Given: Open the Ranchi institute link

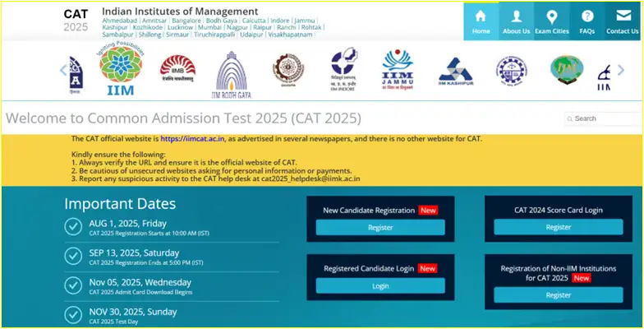Looking at the screenshot, I should tap(287, 28).
